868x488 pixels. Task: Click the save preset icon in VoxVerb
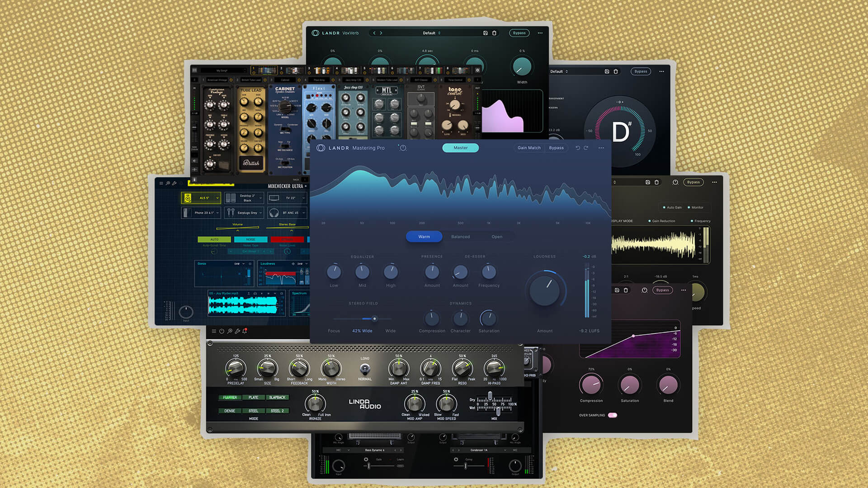click(x=485, y=33)
